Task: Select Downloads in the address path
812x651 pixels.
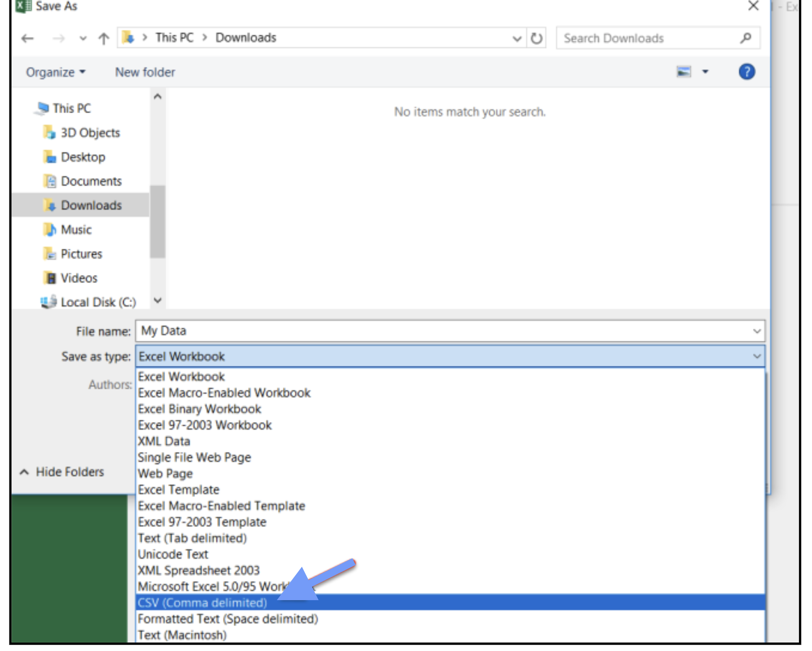Action: (246, 37)
